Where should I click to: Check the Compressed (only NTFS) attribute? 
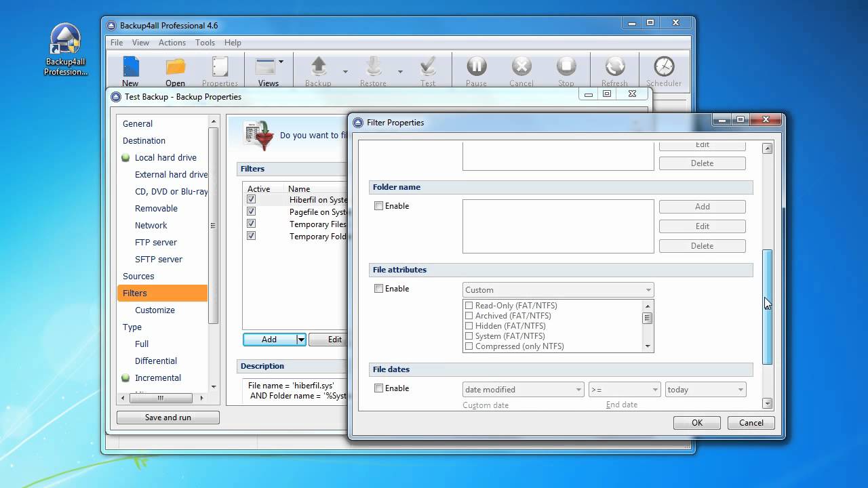click(469, 346)
